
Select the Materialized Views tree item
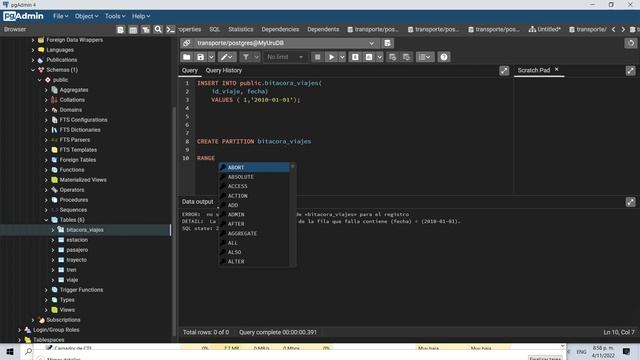(x=83, y=180)
